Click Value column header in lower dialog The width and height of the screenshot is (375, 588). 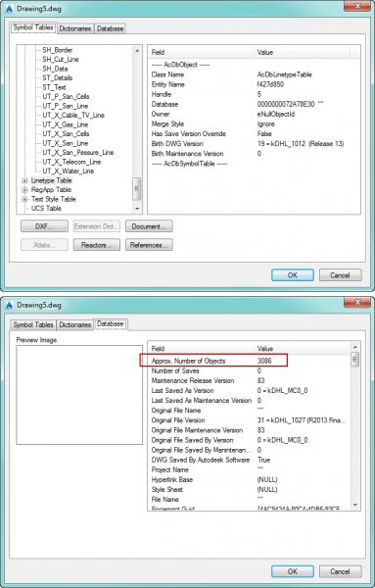pyautogui.click(x=303, y=348)
